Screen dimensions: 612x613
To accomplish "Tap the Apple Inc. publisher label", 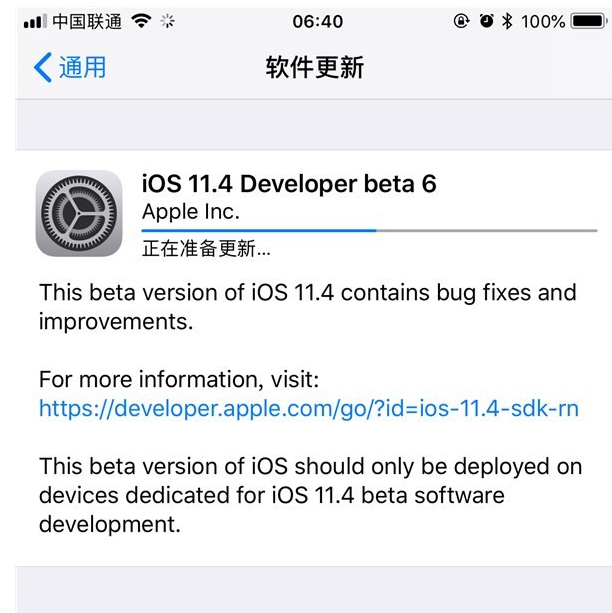I will tap(191, 211).
